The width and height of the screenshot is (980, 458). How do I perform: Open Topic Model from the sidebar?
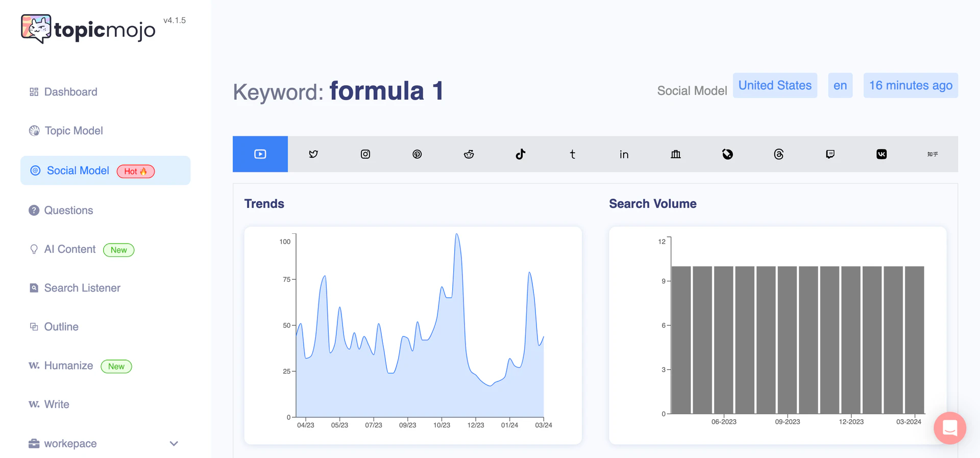(73, 131)
